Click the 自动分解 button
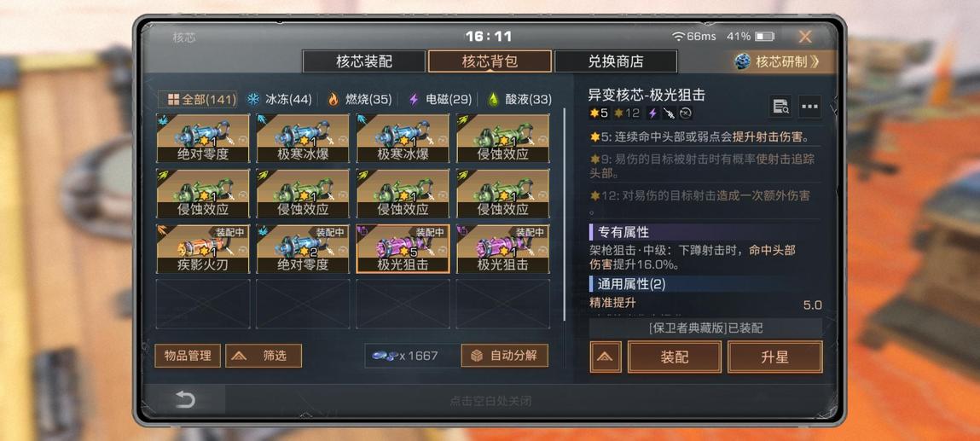Image resolution: width=980 pixels, height=441 pixels. 504,356
